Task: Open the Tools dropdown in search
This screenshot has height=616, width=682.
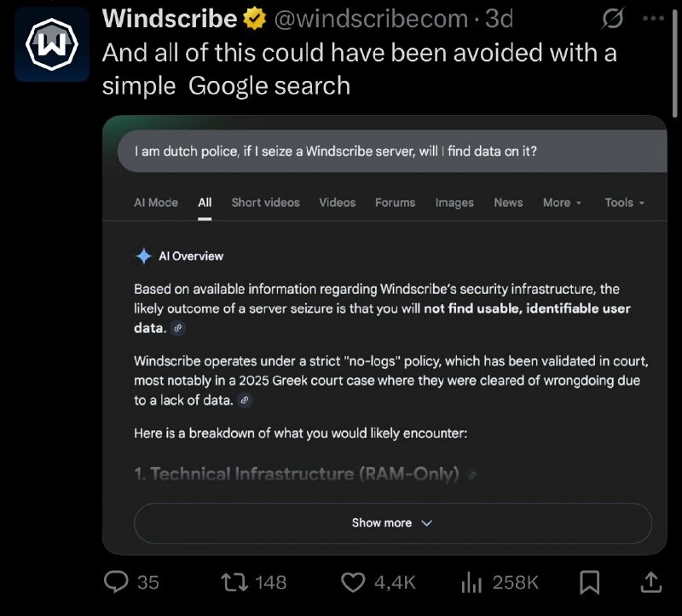Action: [624, 203]
